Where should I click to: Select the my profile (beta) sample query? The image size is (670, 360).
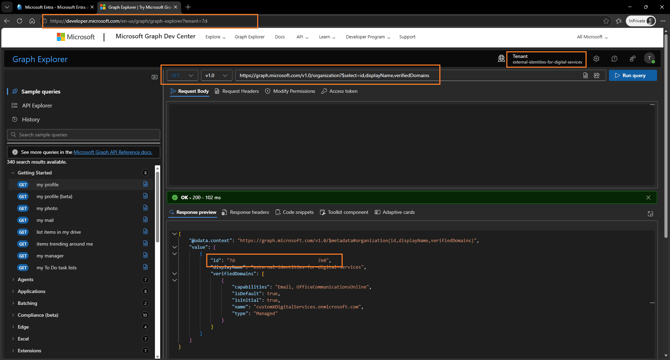[x=54, y=196]
